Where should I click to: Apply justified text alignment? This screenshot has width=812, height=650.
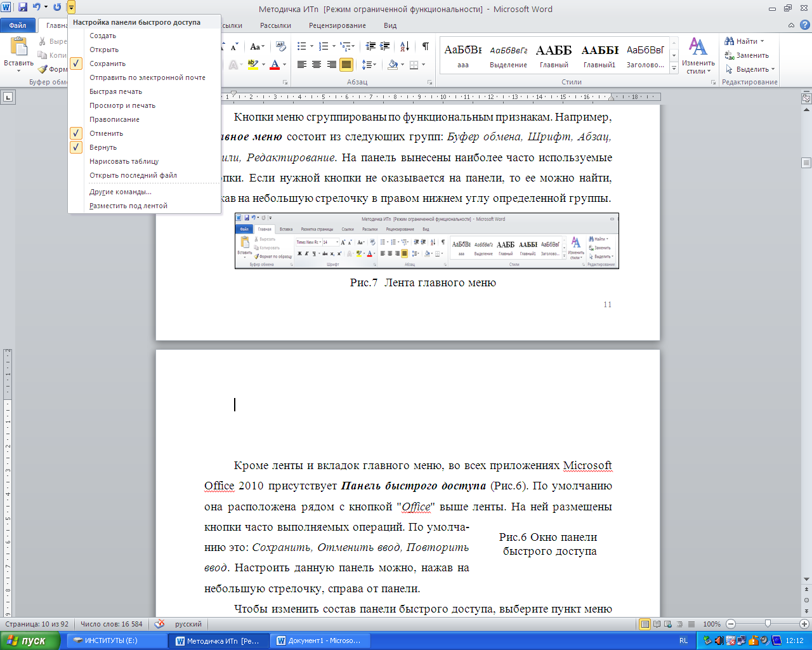click(346, 65)
